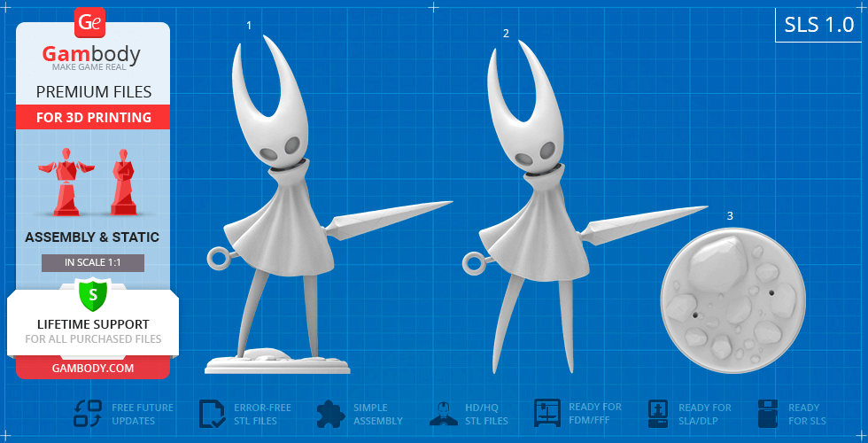The height and width of the screenshot is (443, 868).
Task: Click the IN SCALE 1:1 badge
Action: pos(93,262)
